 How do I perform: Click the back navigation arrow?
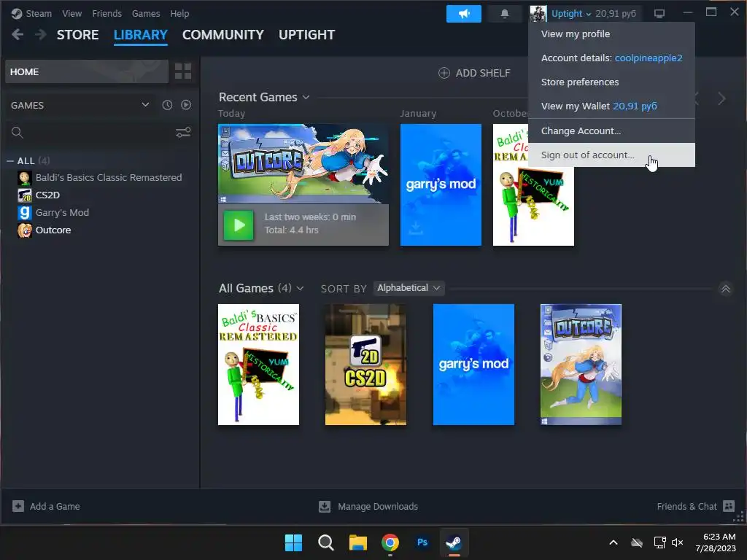tap(18, 34)
